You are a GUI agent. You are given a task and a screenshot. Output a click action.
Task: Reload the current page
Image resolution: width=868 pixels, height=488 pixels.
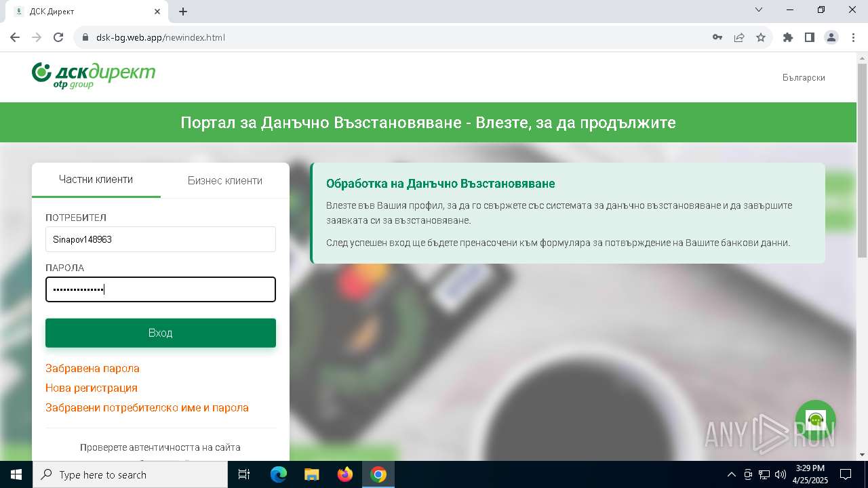coord(58,37)
